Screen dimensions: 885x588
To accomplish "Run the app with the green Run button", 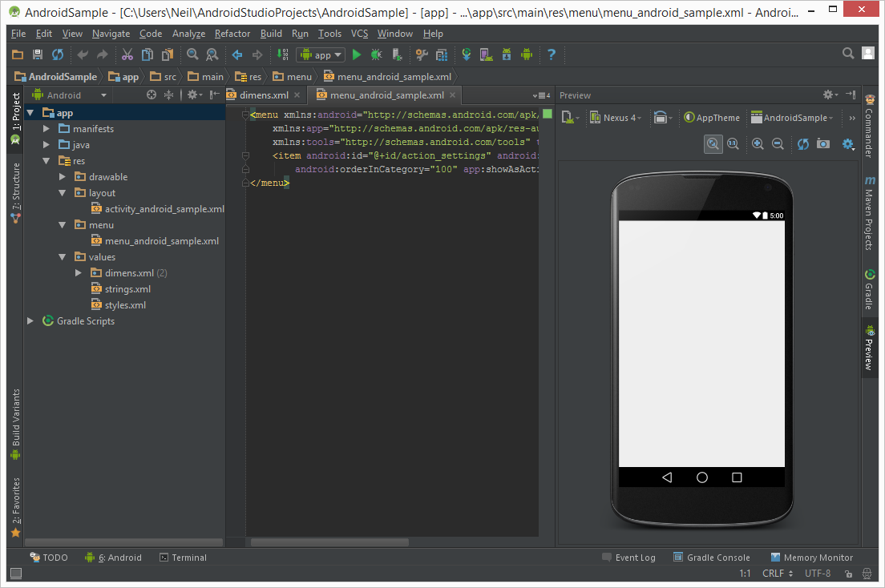I will [357, 54].
